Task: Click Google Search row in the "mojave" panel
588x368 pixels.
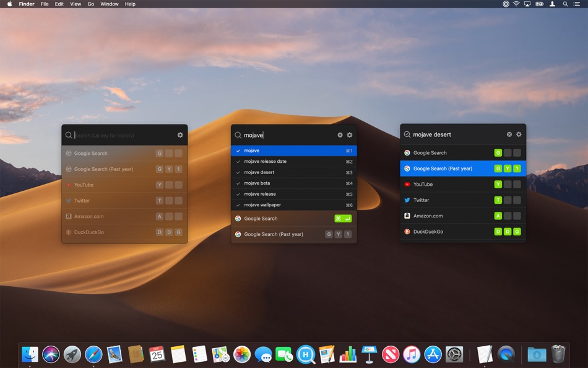Action: click(294, 219)
